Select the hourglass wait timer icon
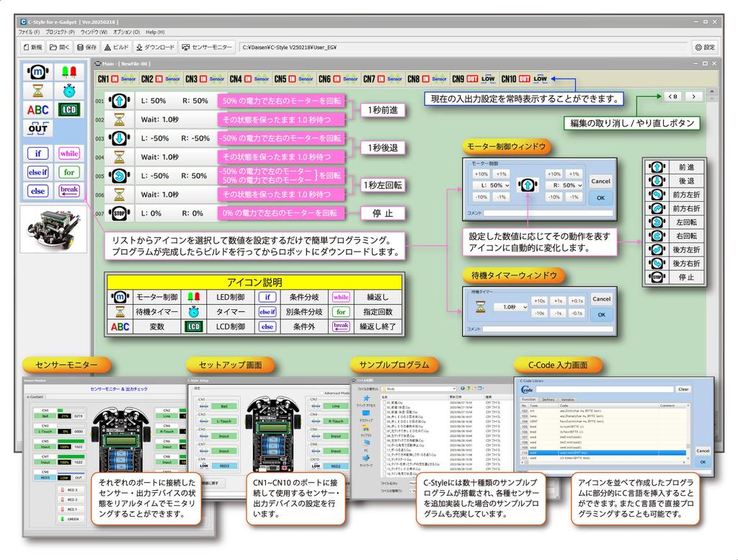738x560 pixels. click(37, 91)
